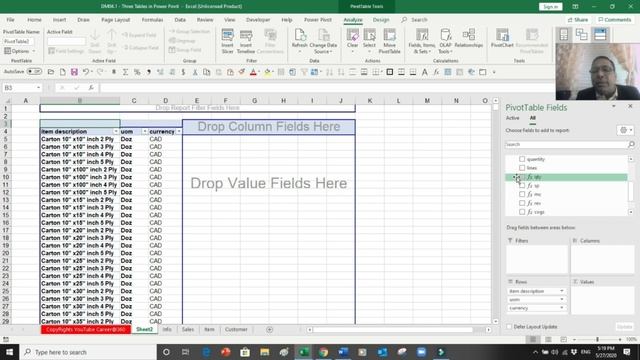Open uom field dropdown in Rows area
This screenshot has height=360, width=640.
(x=562, y=300)
